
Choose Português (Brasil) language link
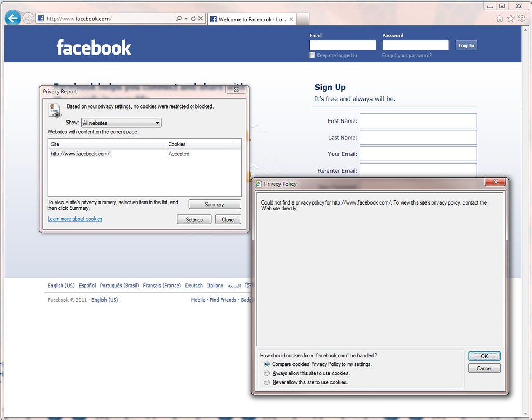pyautogui.click(x=119, y=286)
